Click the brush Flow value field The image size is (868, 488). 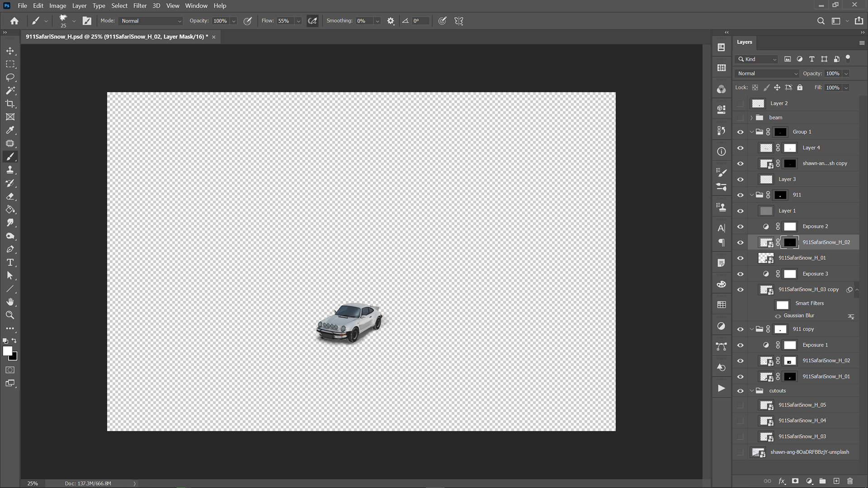(284, 21)
